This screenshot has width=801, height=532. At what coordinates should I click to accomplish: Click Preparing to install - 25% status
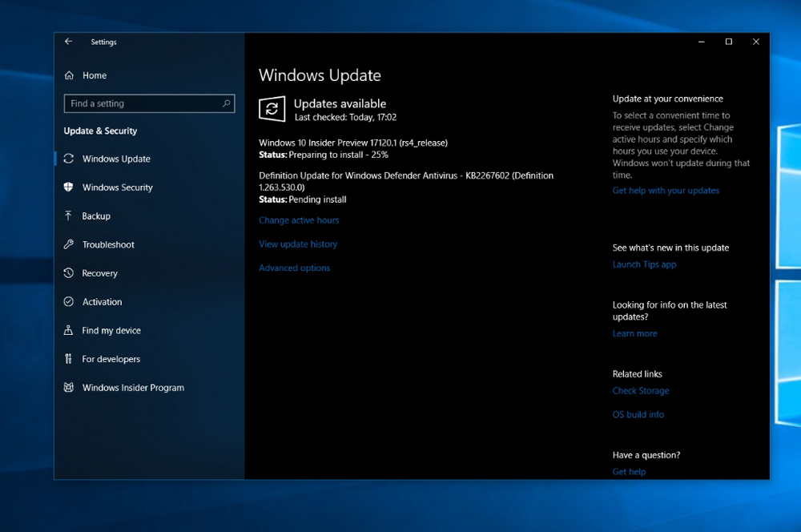(x=338, y=155)
